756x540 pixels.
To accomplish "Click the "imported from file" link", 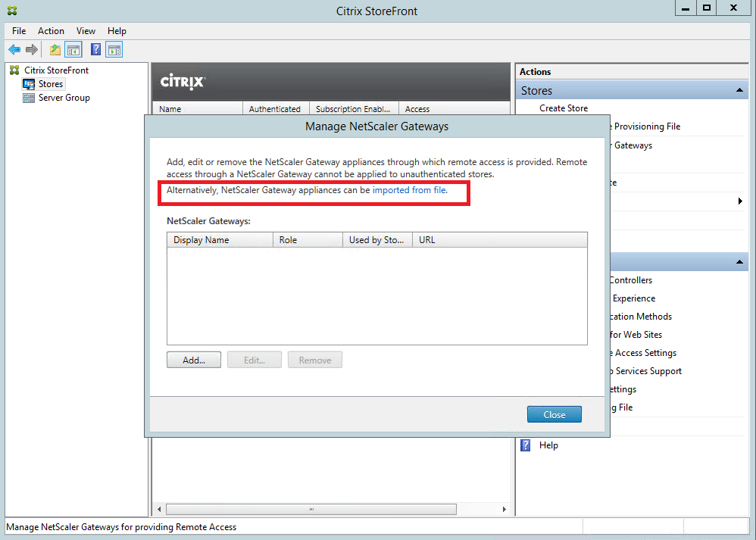I will [409, 191].
